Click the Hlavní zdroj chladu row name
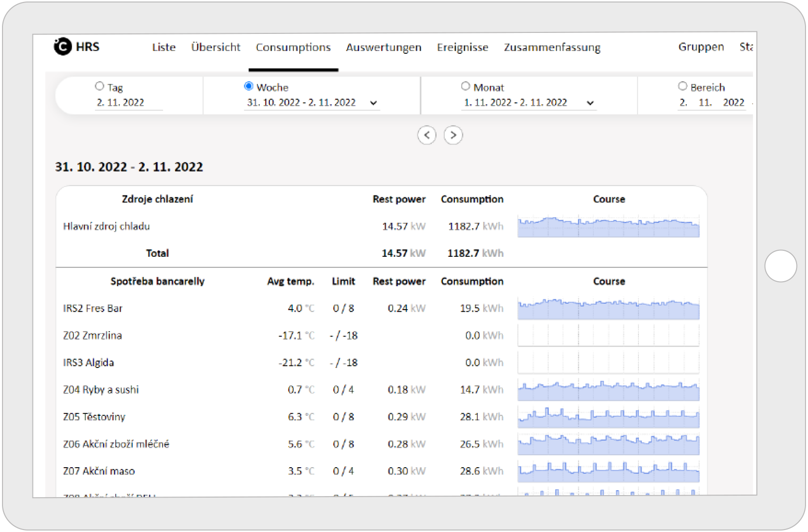The image size is (808, 532). 106,226
